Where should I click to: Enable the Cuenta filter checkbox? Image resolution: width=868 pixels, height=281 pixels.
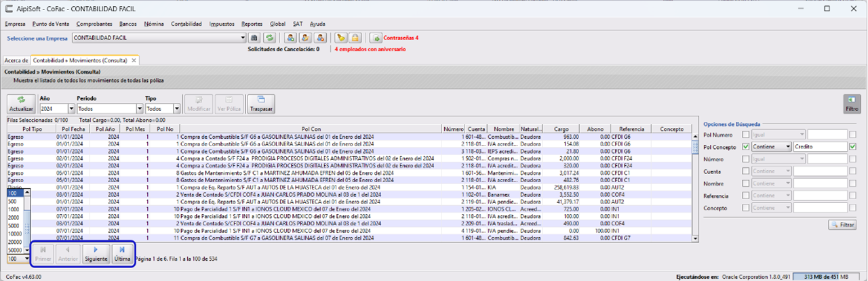pyautogui.click(x=746, y=171)
